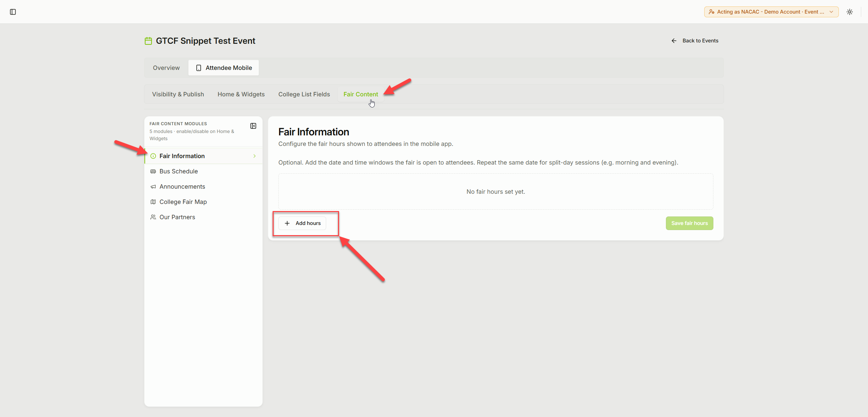The height and width of the screenshot is (417, 868).
Task: Click the Add hours button
Action: click(x=302, y=223)
